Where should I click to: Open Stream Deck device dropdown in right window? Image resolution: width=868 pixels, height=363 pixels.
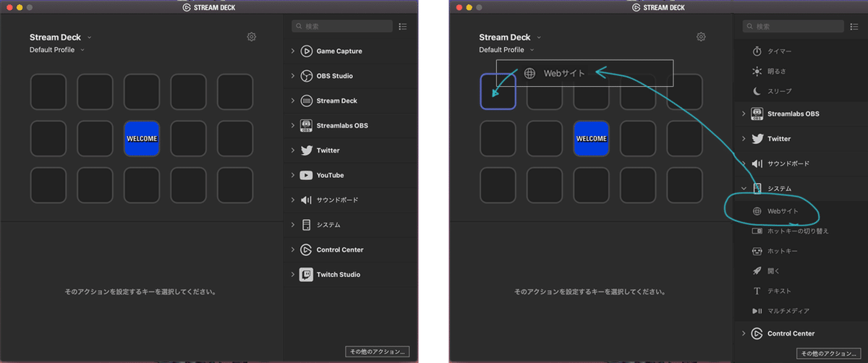click(x=539, y=37)
